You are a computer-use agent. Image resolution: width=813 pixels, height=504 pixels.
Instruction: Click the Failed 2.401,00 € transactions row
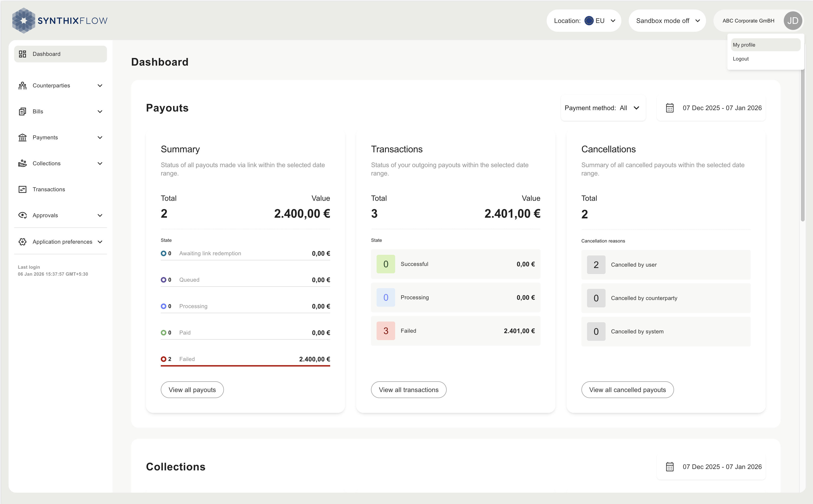tap(456, 331)
